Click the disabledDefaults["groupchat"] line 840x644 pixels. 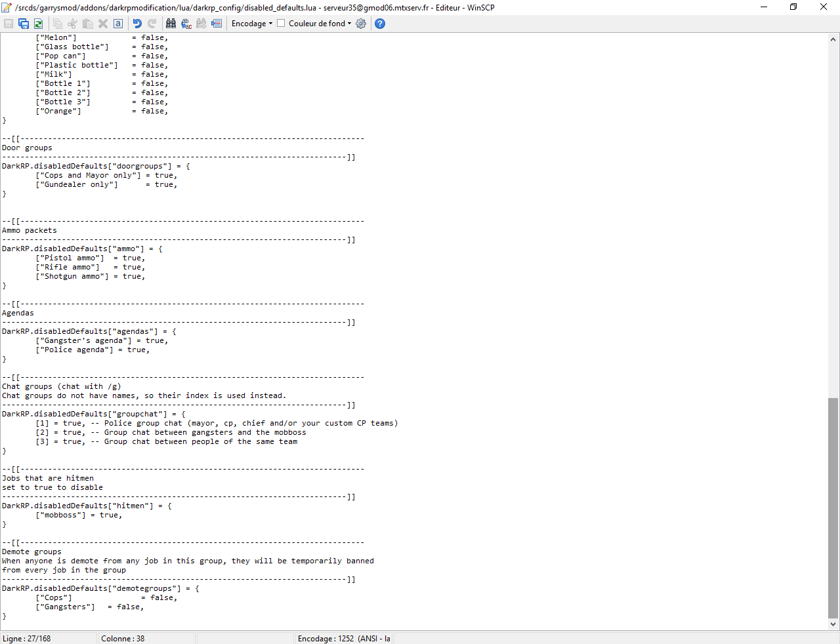[94, 414]
